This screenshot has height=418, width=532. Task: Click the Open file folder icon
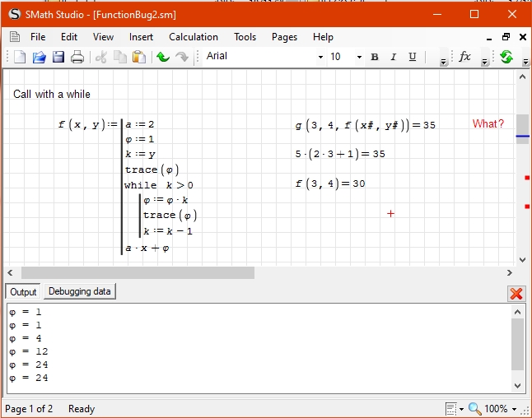(39, 57)
